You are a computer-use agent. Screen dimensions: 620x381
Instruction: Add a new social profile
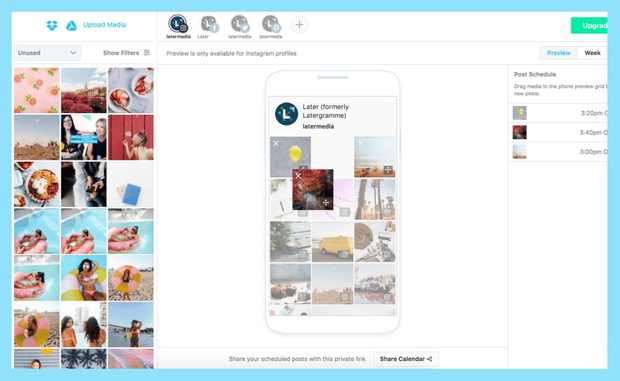click(x=299, y=25)
